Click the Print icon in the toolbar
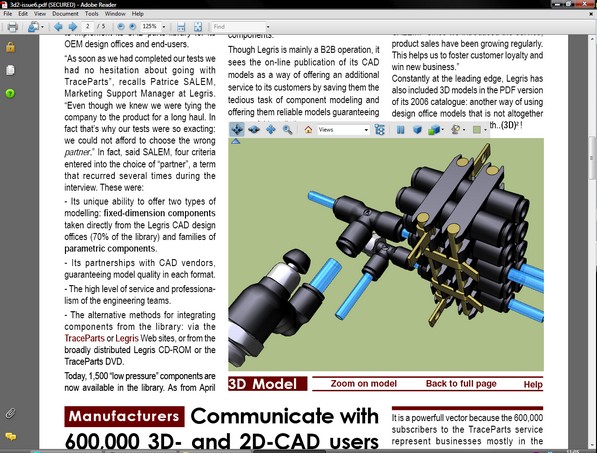Screen dimensions: 597x453 click(13, 27)
